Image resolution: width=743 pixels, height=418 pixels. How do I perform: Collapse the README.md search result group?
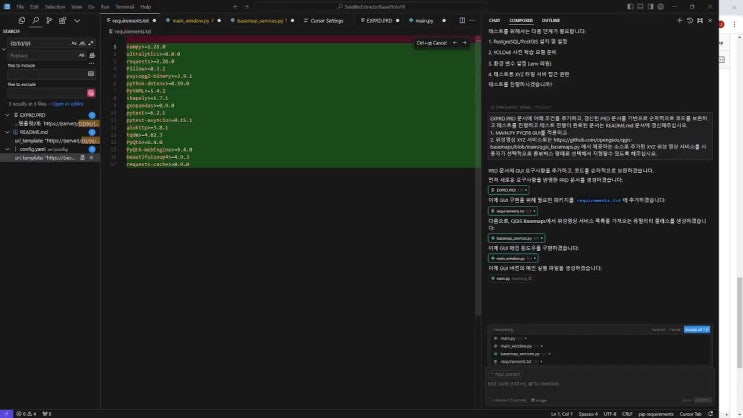click(7, 132)
